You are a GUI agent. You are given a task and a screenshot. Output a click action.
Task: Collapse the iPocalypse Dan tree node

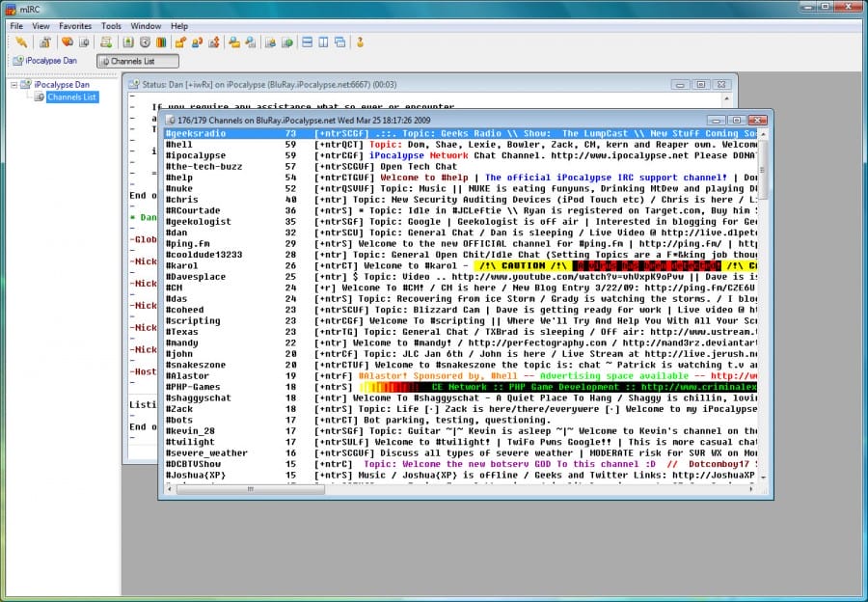click(x=14, y=85)
